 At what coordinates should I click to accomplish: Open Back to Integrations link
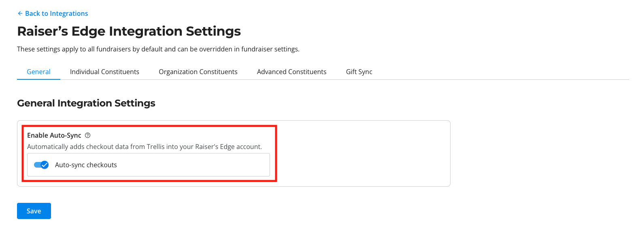coord(56,13)
